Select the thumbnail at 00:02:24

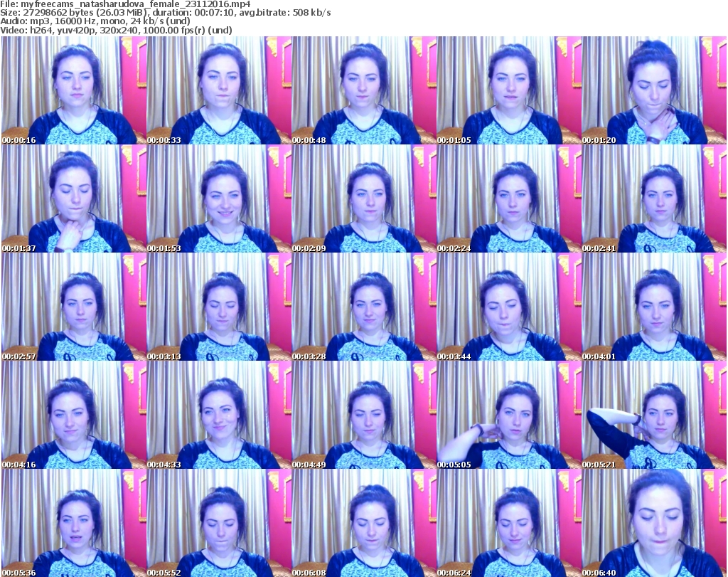[509, 198]
